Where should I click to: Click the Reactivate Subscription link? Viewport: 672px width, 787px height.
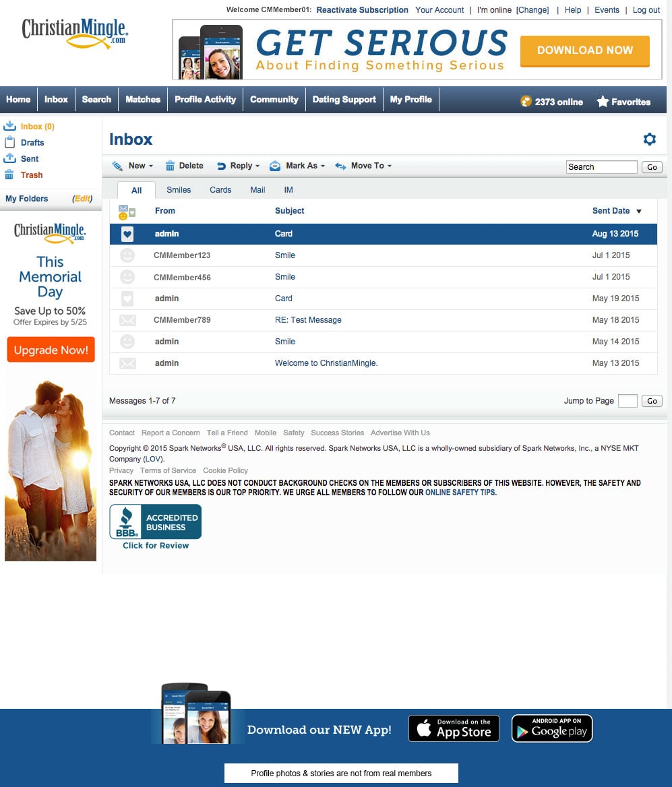coord(362,10)
